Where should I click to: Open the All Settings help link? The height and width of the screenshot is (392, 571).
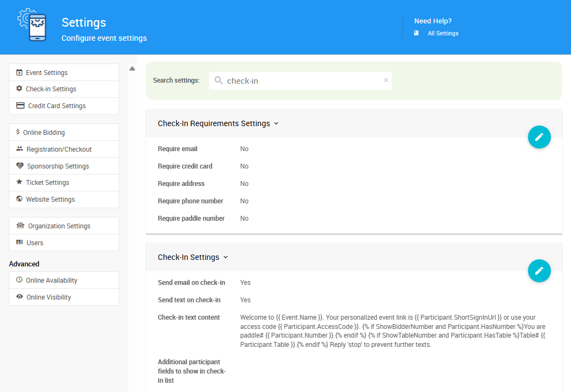pyautogui.click(x=443, y=33)
